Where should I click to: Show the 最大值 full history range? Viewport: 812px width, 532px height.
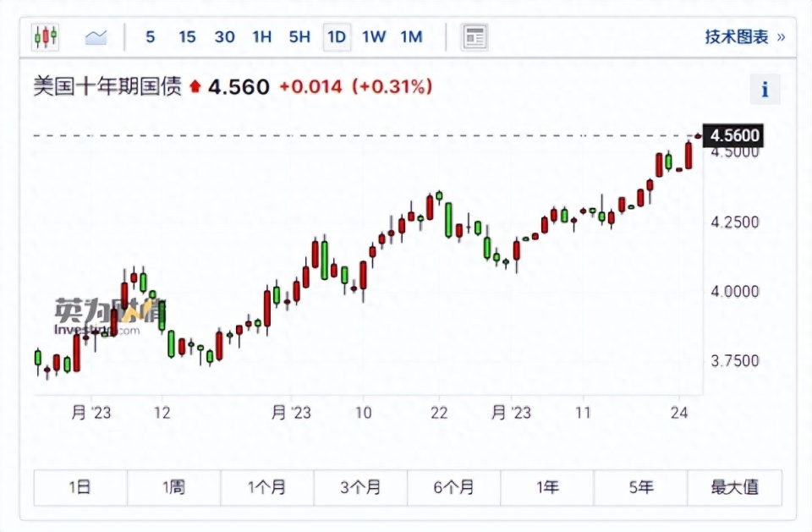pyautogui.click(x=735, y=487)
